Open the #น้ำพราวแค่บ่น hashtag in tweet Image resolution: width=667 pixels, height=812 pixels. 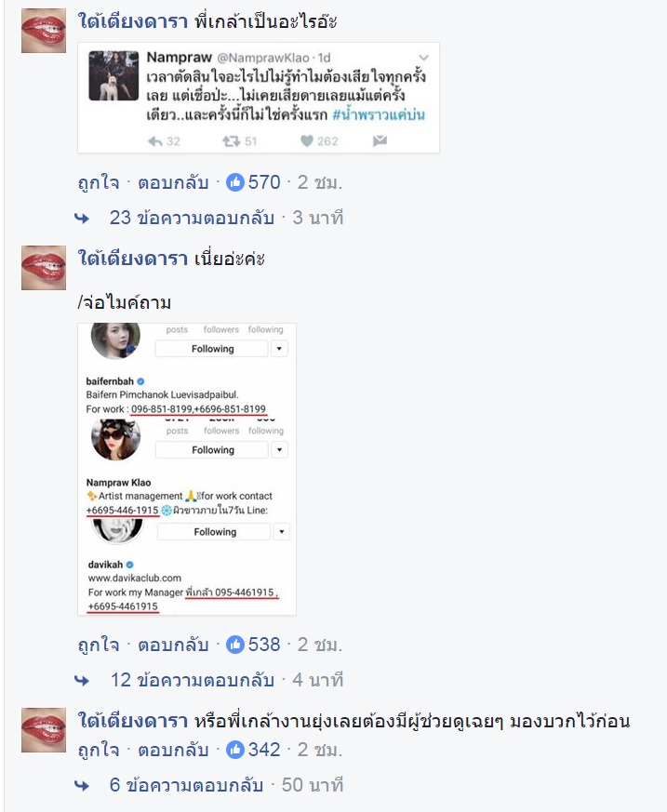coord(379,114)
